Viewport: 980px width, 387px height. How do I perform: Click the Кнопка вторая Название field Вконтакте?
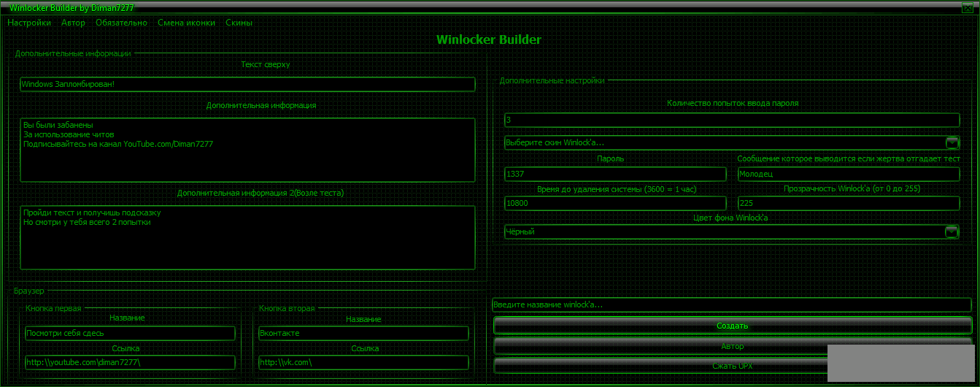tap(363, 333)
